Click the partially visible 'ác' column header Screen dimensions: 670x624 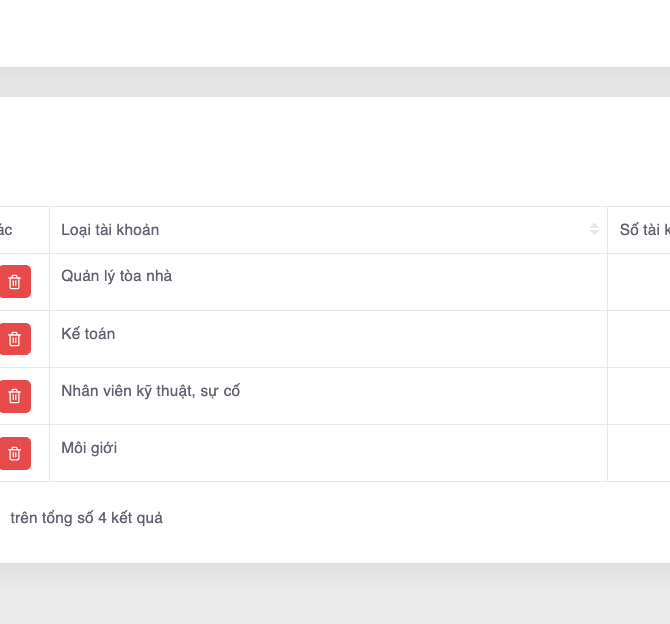tap(6, 230)
